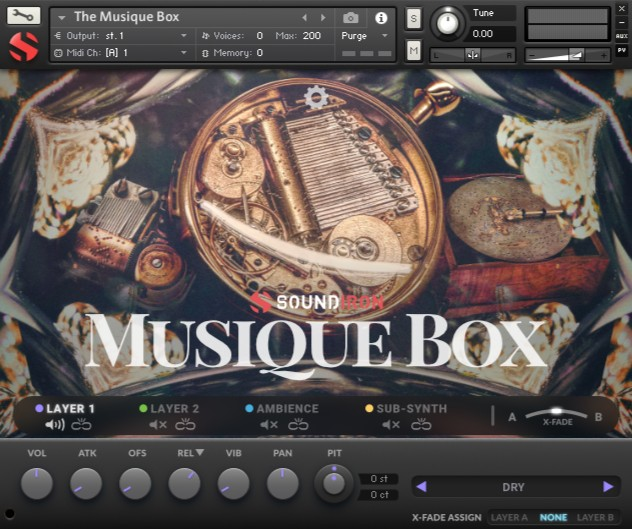Select the Layer 2 tab
Image resolution: width=632 pixels, height=529 pixels.
169,408
